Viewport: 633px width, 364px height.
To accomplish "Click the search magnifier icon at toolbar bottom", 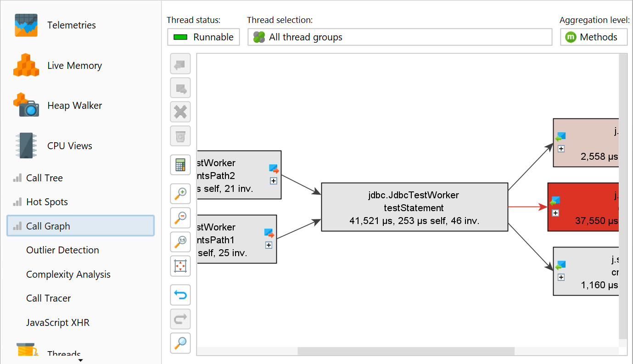I will [x=180, y=343].
